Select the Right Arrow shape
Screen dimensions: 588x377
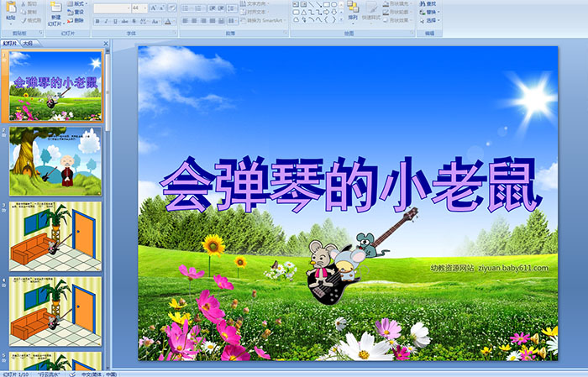[326, 13]
